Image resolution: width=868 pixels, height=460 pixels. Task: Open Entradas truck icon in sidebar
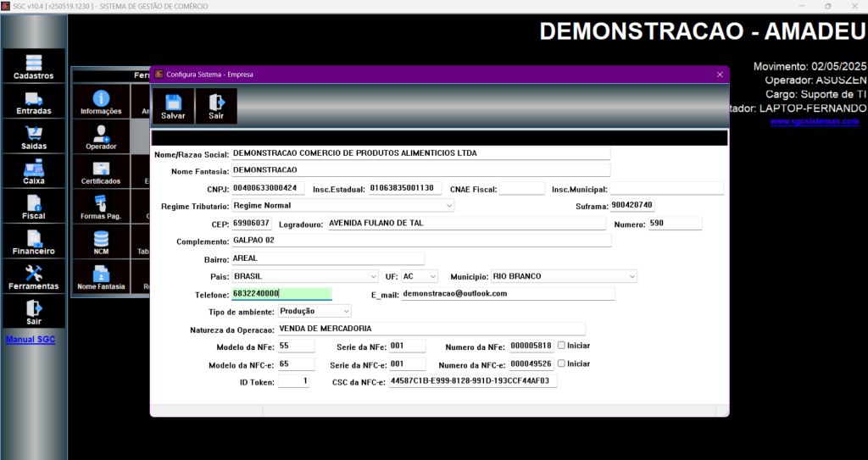click(34, 102)
